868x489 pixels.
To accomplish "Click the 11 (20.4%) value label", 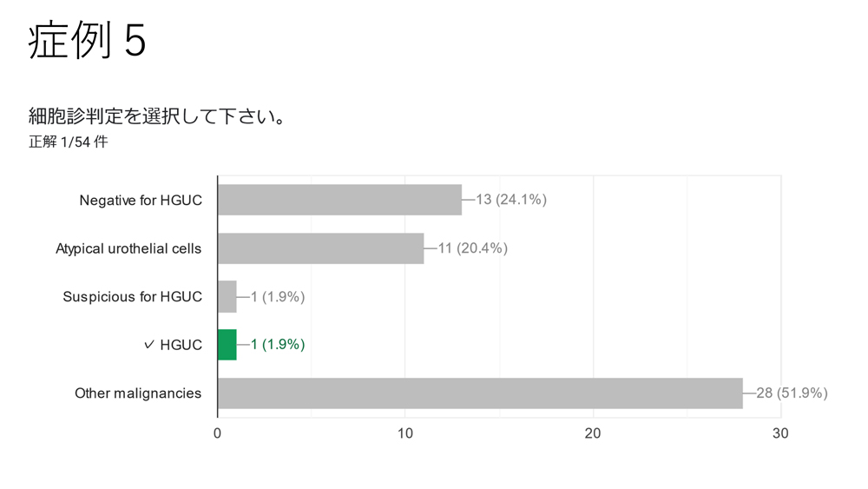I will pyautogui.click(x=473, y=248).
